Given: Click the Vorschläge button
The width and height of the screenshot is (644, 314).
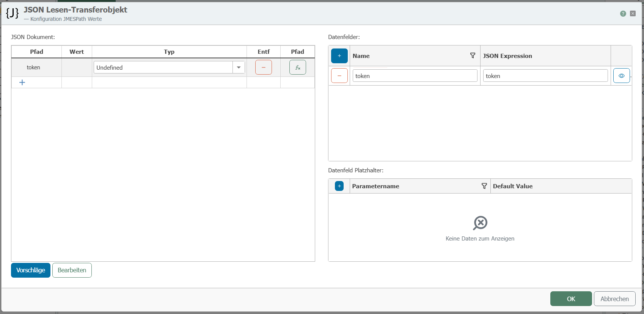Looking at the screenshot, I should click(x=31, y=270).
